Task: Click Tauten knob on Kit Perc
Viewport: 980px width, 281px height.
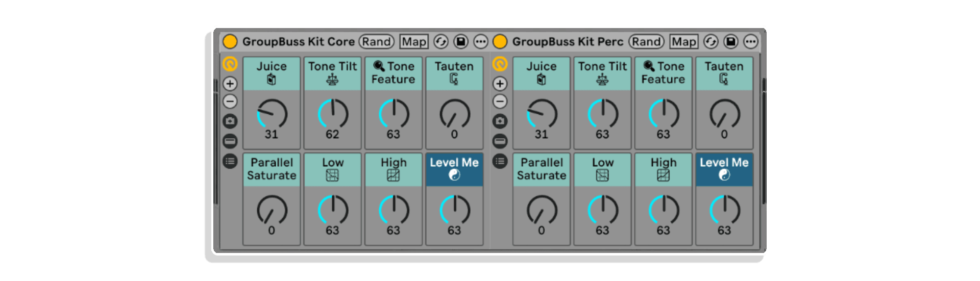Action: 725,114
